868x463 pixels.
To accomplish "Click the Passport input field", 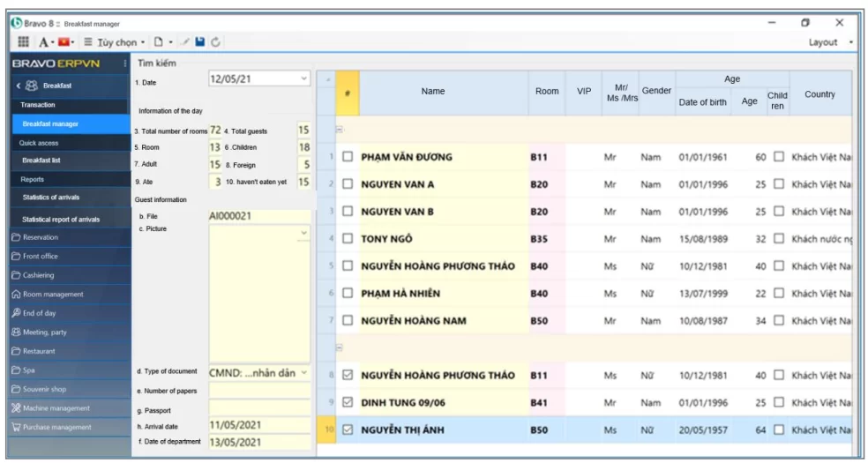I will [259, 409].
